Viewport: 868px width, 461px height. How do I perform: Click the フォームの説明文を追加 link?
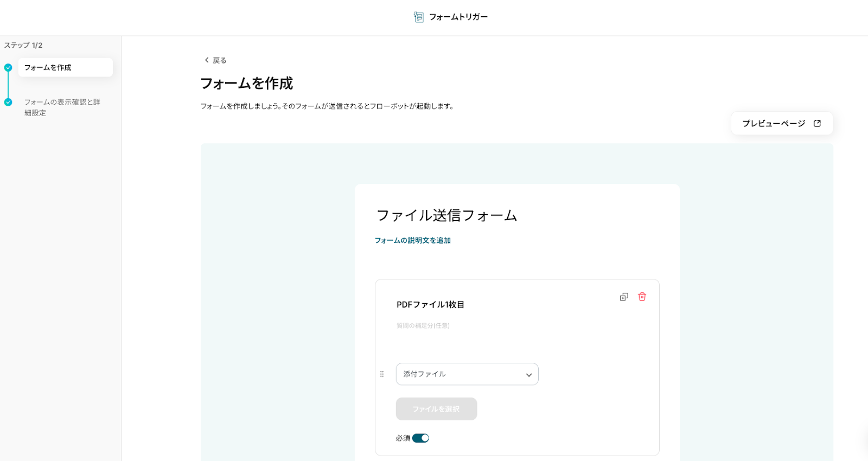(x=413, y=240)
